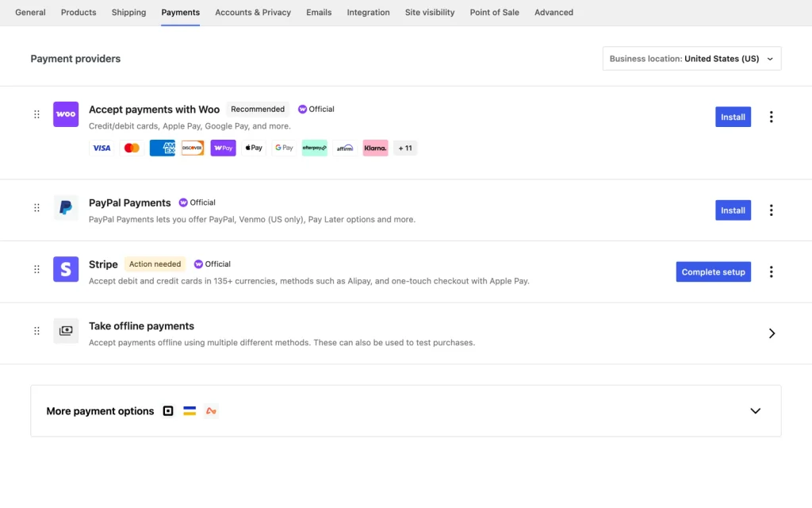Click Official badge beside Stripe
Screen dimensions: 812x508
(x=212, y=264)
